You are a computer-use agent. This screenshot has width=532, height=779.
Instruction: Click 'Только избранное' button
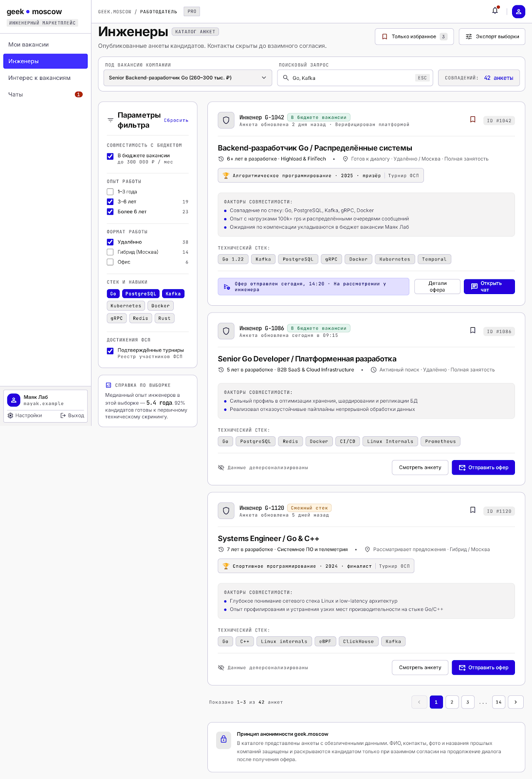(x=414, y=37)
